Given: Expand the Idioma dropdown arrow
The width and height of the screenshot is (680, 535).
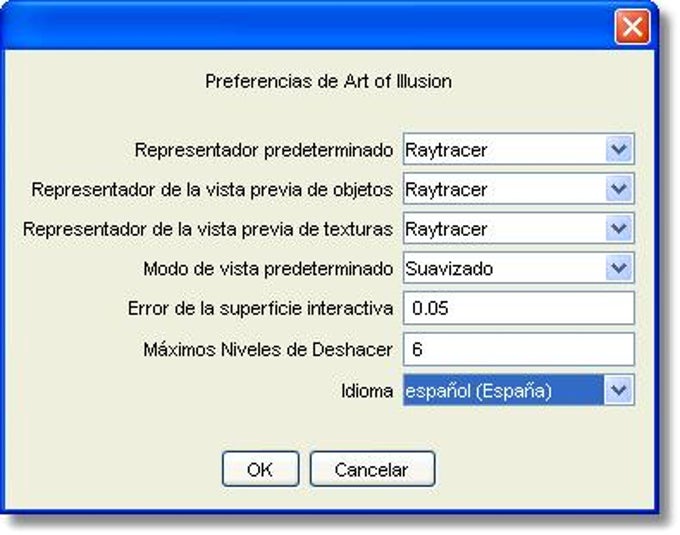Looking at the screenshot, I should tap(619, 390).
